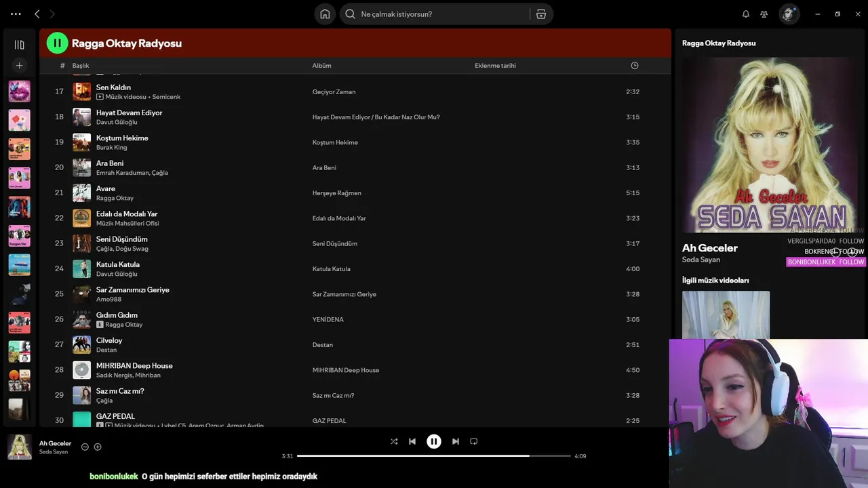Toggle repeat mode
Viewport: 868px width, 488px height.
[474, 441]
